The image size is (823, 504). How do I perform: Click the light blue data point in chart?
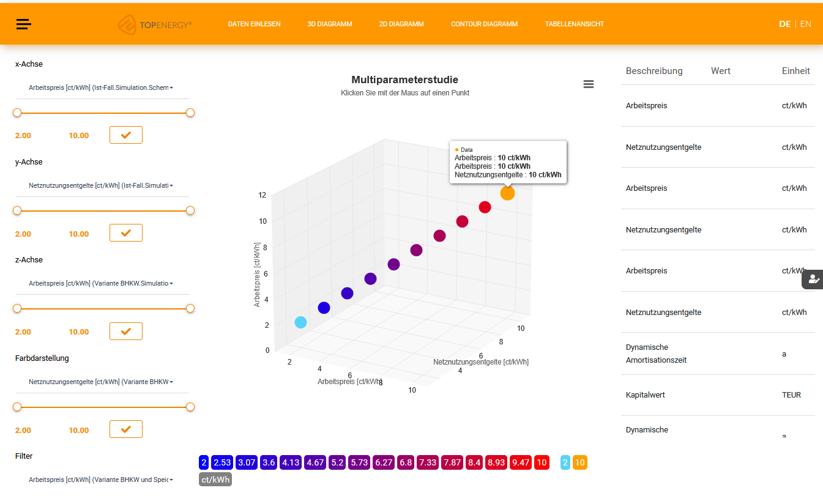300,322
